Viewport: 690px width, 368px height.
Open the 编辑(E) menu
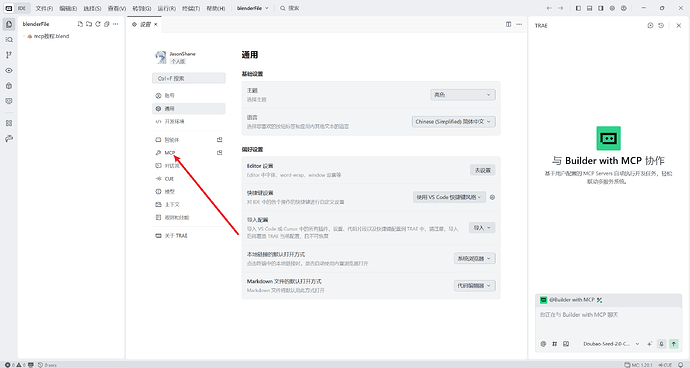[x=68, y=8]
